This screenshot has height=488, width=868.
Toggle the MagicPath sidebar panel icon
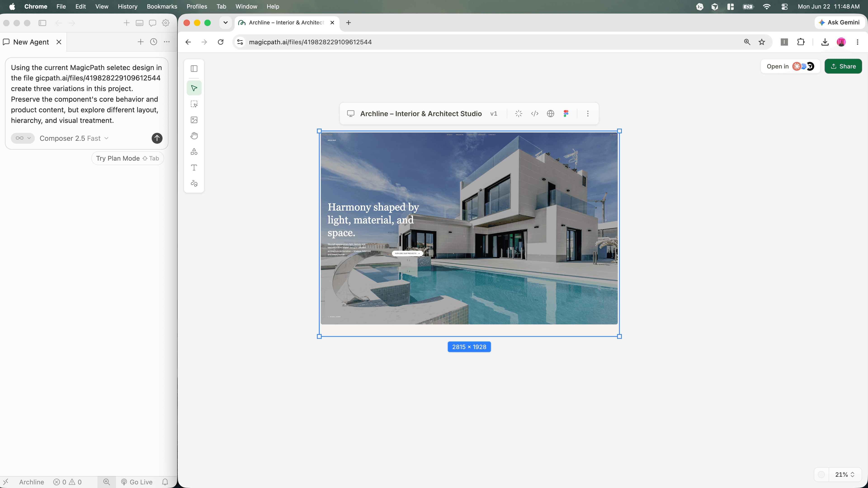[194, 69]
